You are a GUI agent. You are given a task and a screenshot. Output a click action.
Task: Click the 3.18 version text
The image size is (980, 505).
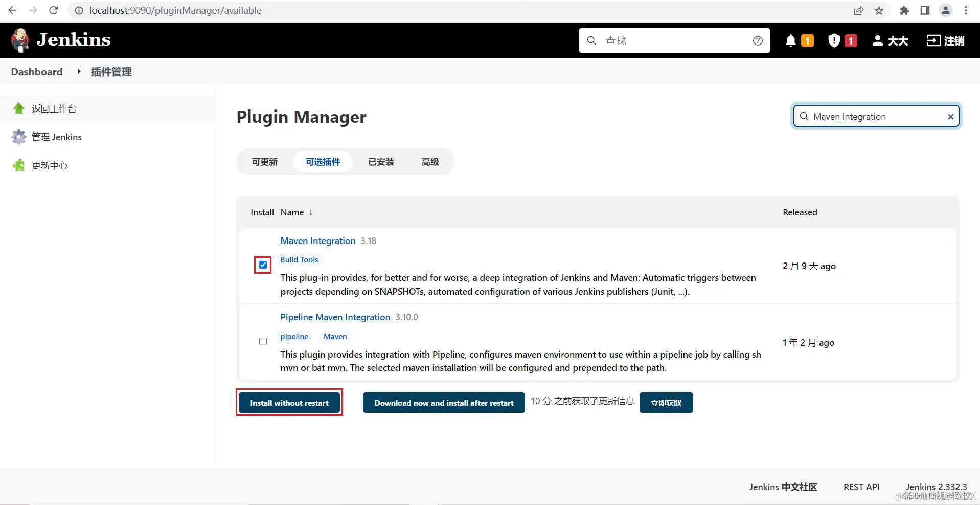click(368, 241)
